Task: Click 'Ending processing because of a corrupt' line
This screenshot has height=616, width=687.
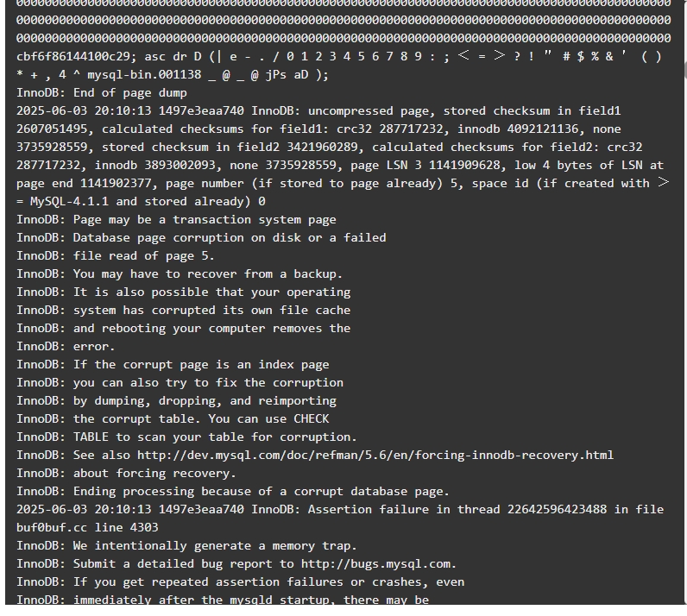Action: pos(233,492)
